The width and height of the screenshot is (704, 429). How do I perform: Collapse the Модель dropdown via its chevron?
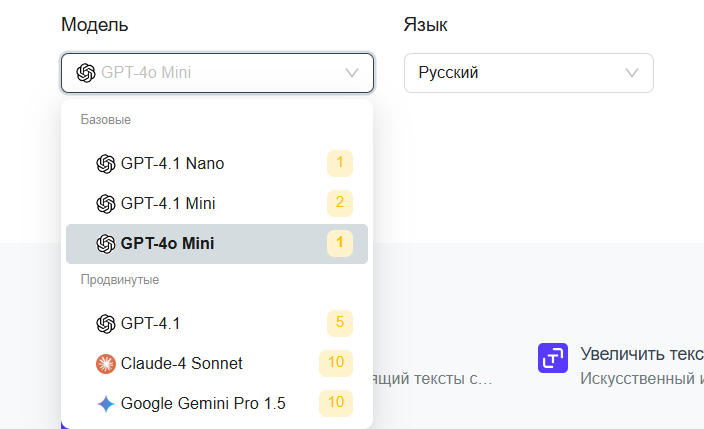(352, 73)
